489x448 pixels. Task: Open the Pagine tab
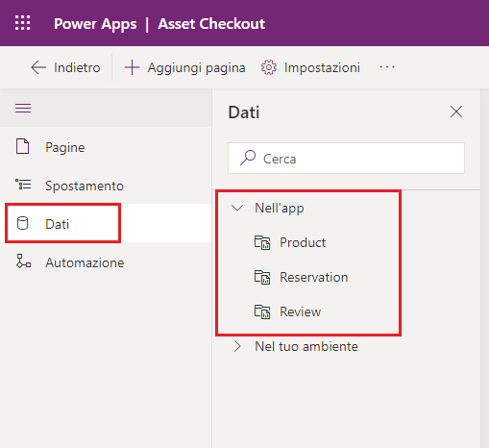point(106,147)
